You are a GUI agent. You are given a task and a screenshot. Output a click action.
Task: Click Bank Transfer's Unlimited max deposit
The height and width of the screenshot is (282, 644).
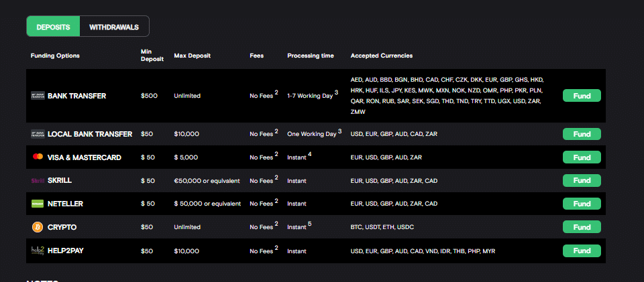click(x=187, y=96)
